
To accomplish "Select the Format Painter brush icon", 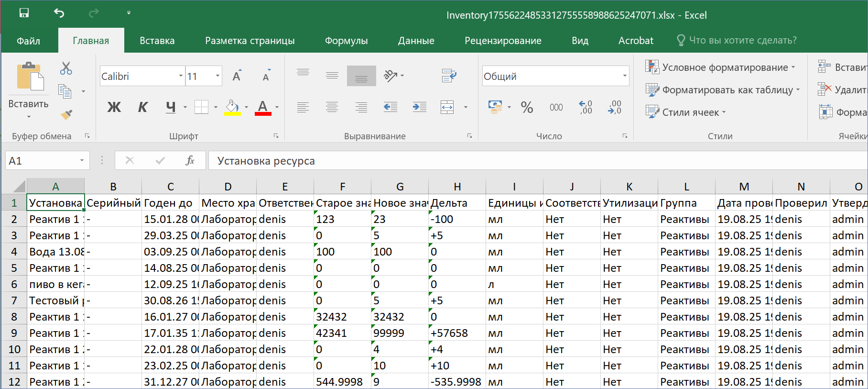I will point(66,114).
